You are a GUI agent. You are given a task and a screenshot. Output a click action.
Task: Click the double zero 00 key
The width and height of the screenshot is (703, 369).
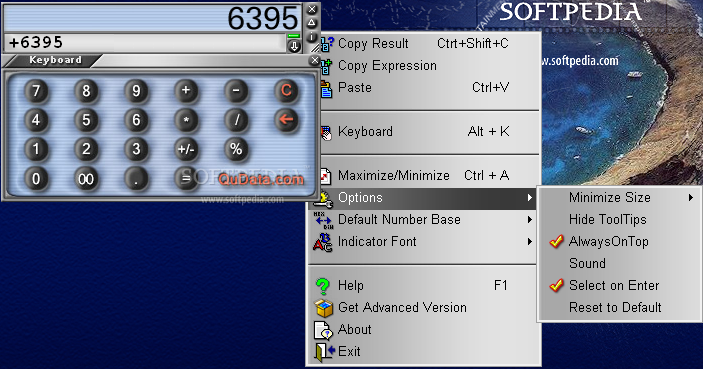[86, 179]
